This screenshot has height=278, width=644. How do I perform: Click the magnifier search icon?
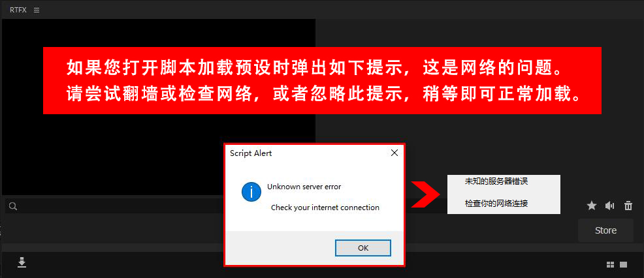tap(13, 206)
